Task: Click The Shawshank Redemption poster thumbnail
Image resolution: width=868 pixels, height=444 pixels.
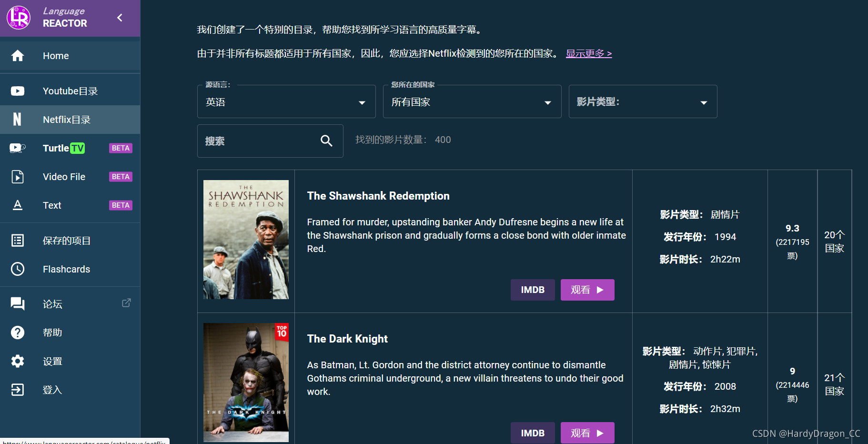Action: (x=246, y=240)
